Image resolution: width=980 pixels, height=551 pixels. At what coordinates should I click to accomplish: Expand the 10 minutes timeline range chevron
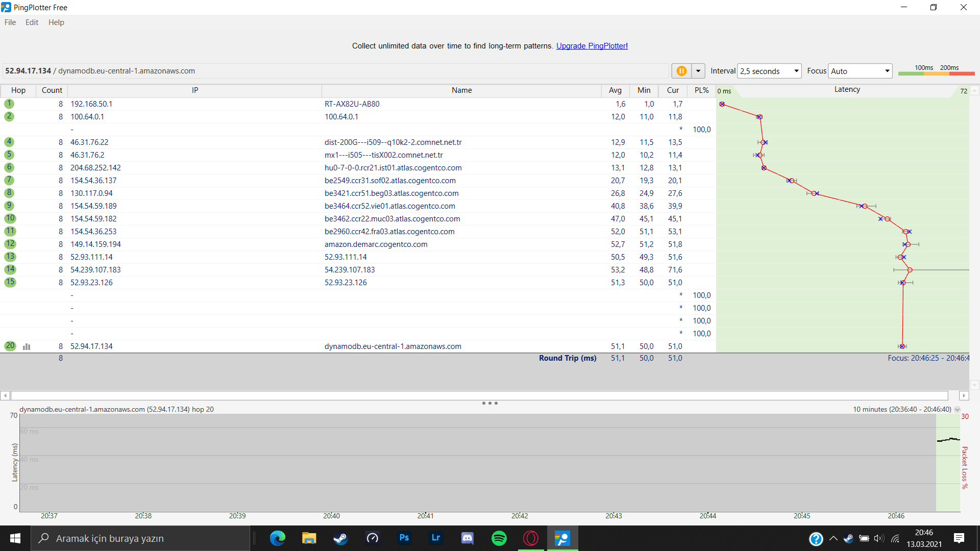958,410
